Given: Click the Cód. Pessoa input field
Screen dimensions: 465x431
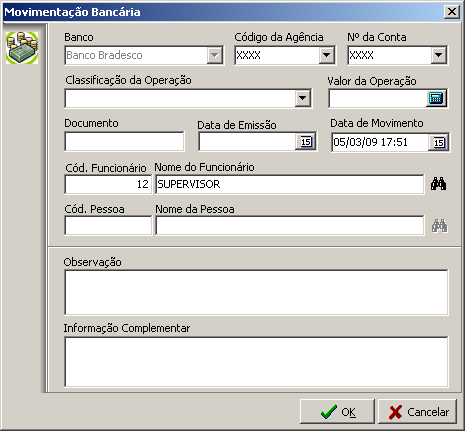Looking at the screenshot, I should [108, 226].
